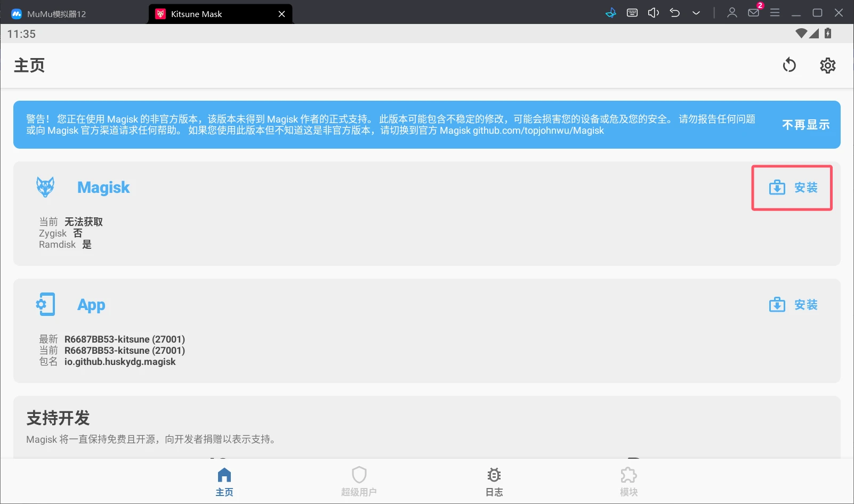Open settings via the gear icon
This screenshot has width=854, height=504.
pyautogui.click(x=827, y=66)
